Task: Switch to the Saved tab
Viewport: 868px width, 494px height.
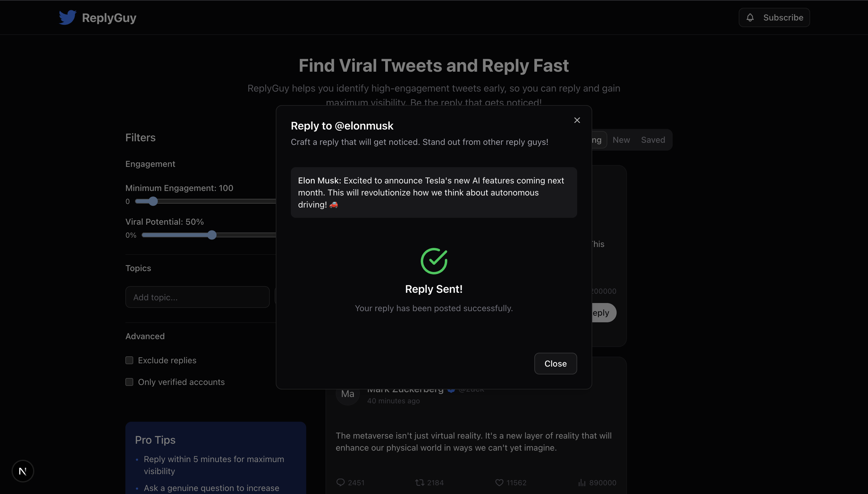Action: point(653,140)
